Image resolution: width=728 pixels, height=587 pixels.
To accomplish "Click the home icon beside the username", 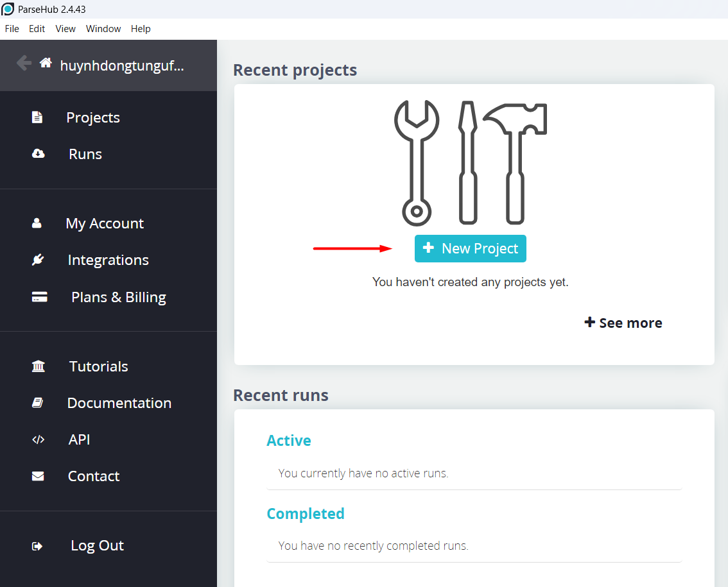I will [46, 63].
